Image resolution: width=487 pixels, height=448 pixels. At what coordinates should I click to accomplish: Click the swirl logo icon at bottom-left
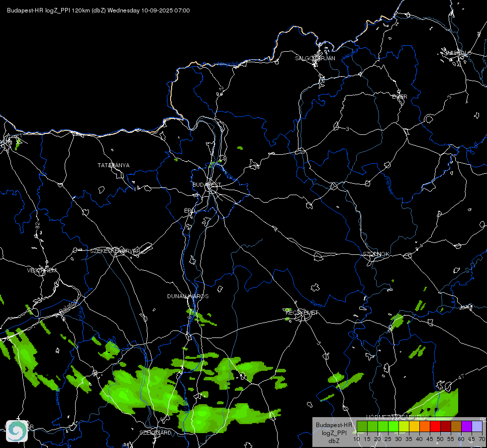click(x=17, y=431)
